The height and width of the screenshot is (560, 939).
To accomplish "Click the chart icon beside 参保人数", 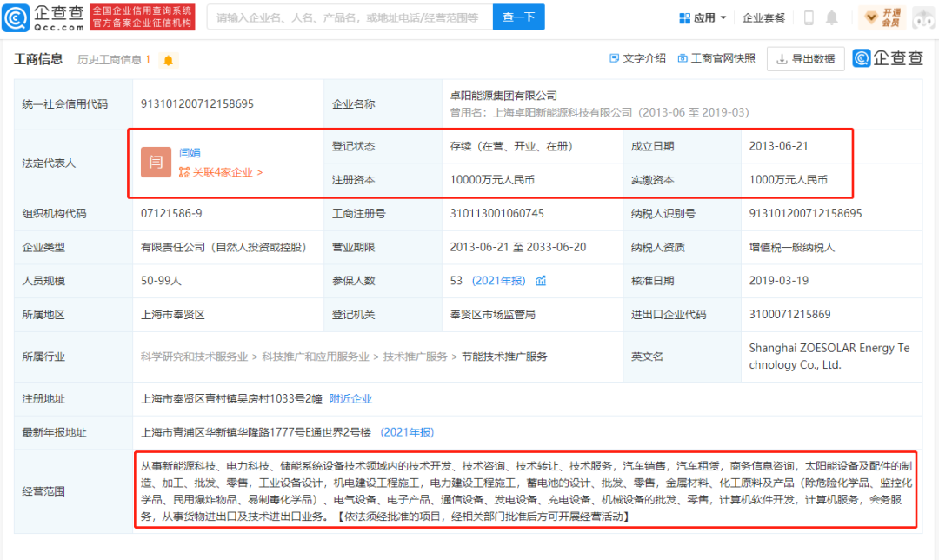I will (x=541, y=281).
